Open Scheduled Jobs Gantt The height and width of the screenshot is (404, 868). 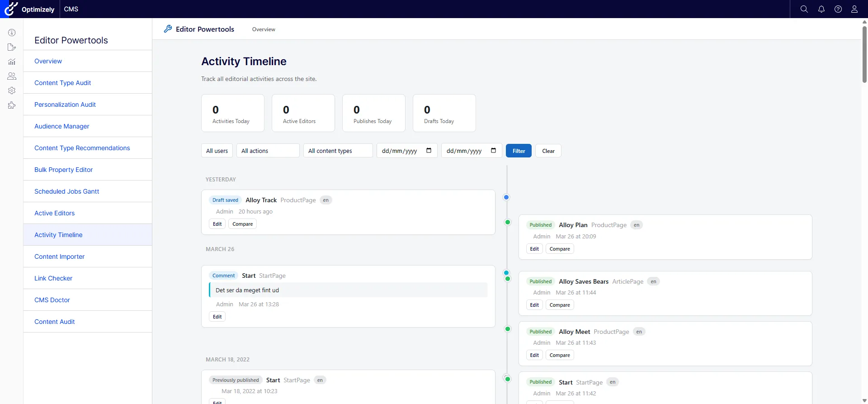tap(88, 191)
